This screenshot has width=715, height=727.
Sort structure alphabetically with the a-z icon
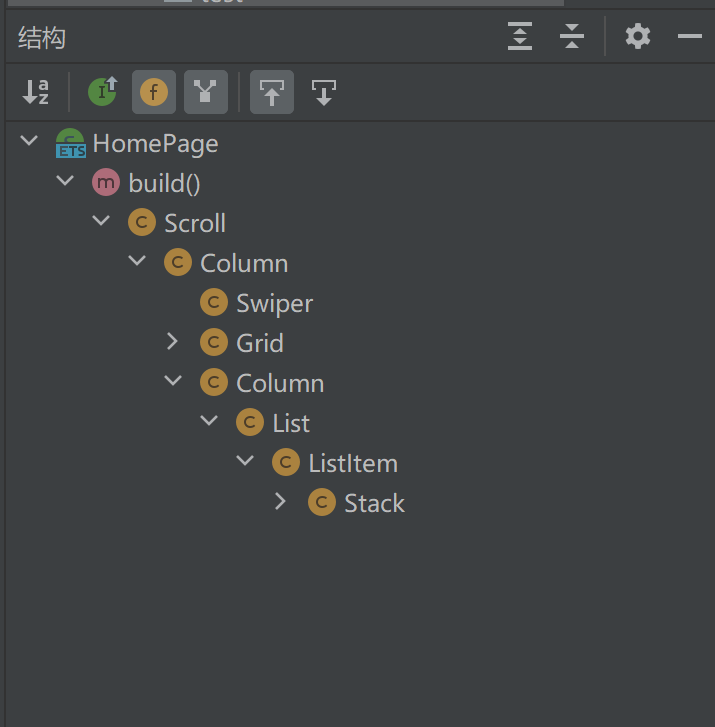[x=36, y=92]
